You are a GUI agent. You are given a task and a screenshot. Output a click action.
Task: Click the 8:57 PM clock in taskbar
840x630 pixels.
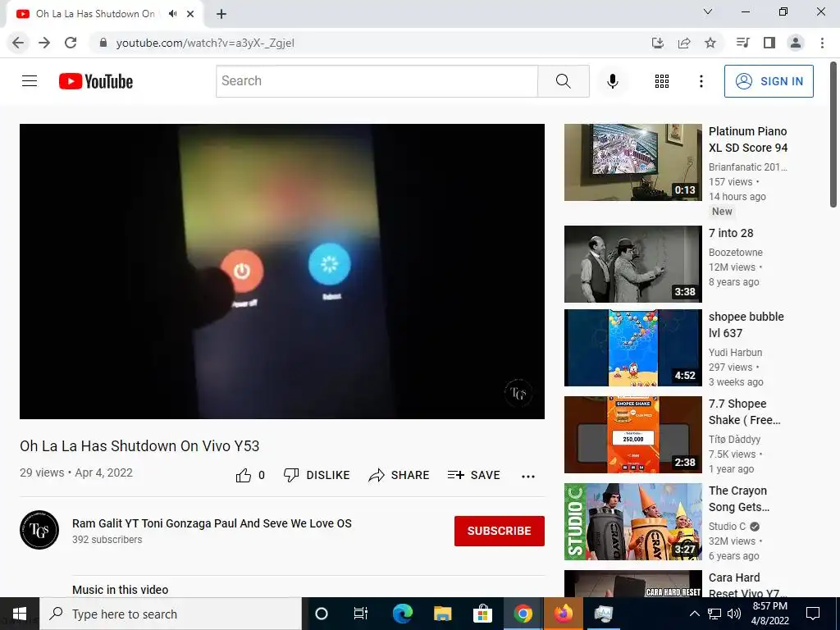pyautogui.click(x=769, y=606)
